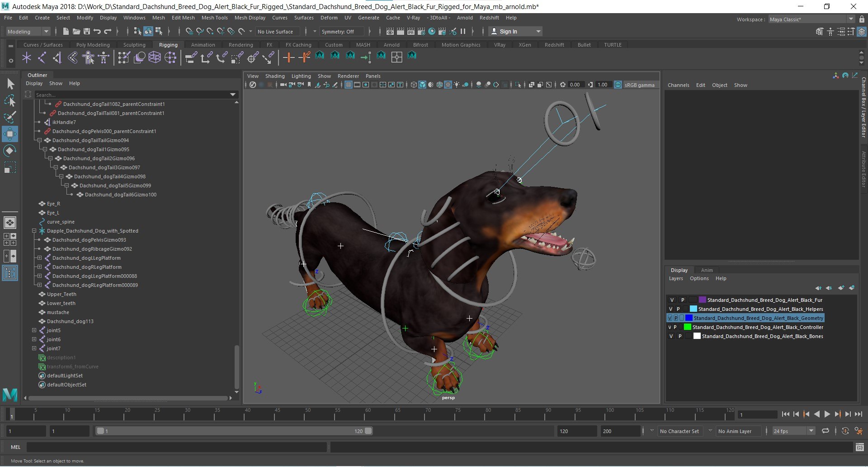Click Go to end of playback range
868x467 pixels.
point(858,414)
